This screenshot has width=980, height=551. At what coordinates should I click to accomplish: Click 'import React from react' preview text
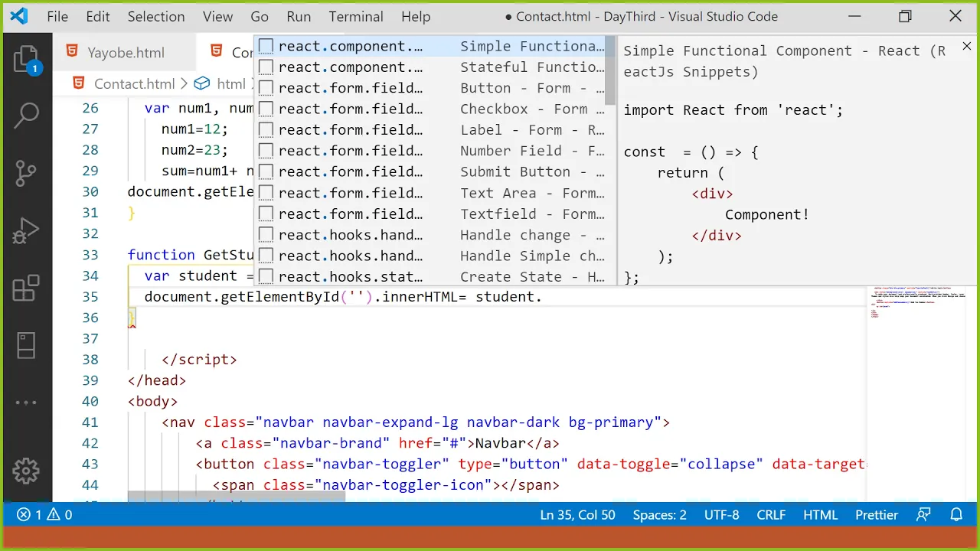point(733,110)
